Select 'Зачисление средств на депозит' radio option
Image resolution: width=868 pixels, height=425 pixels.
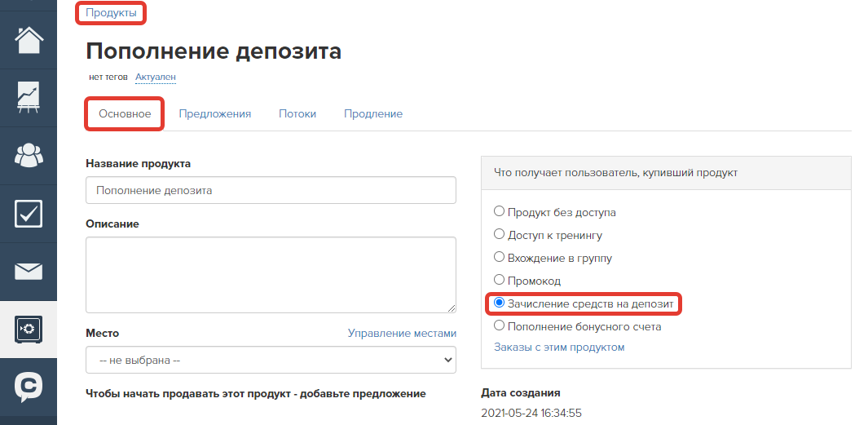(500, 303)
